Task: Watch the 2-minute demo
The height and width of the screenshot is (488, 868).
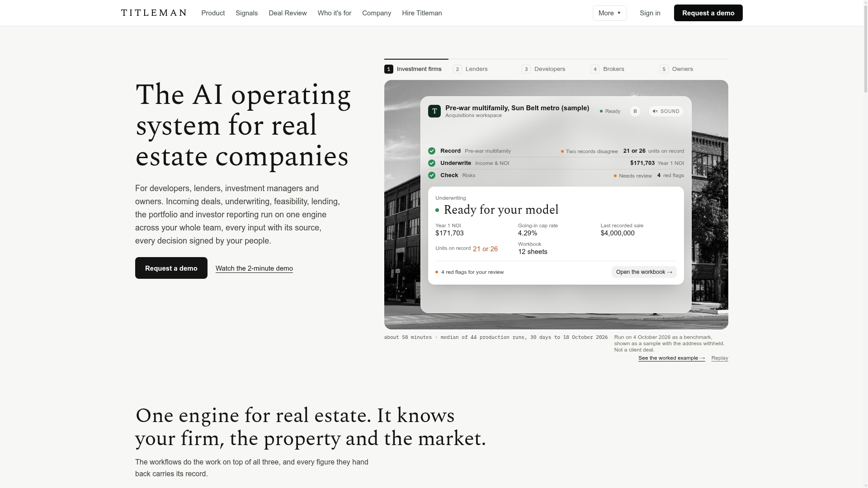Action: pos(254,268)
